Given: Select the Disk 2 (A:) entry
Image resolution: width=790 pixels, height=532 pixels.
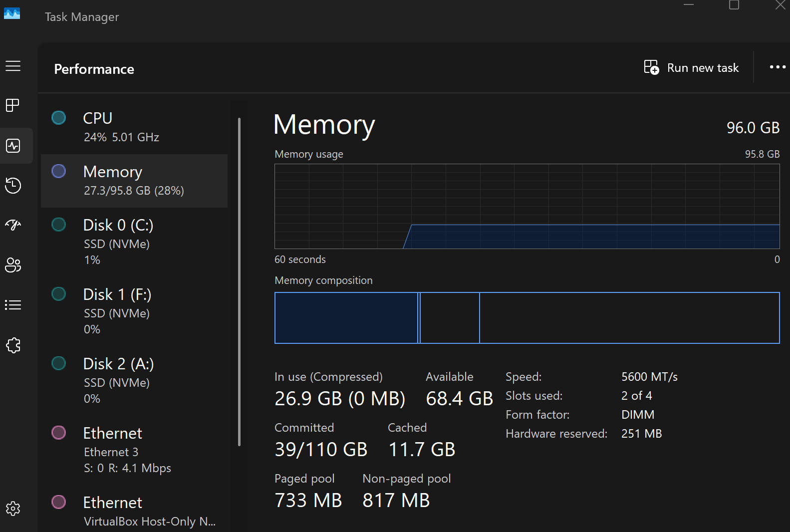Looking at the screenshot, I should (134, 381).
